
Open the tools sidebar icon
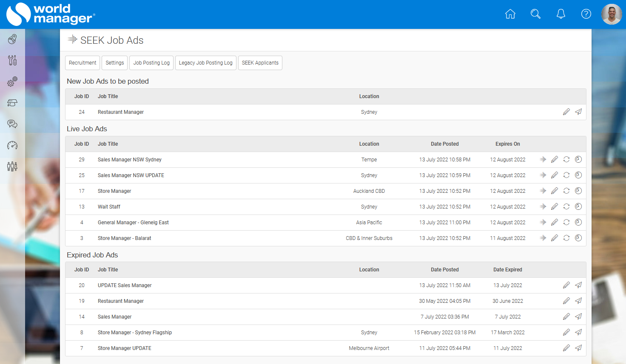pyautogui.click(x=12, y=60)
